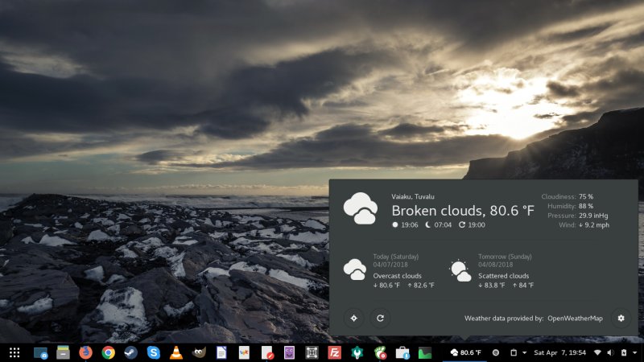644x362 pixels.
Task: Click the Overcast clouds forecast text
Action: (397, 276)
